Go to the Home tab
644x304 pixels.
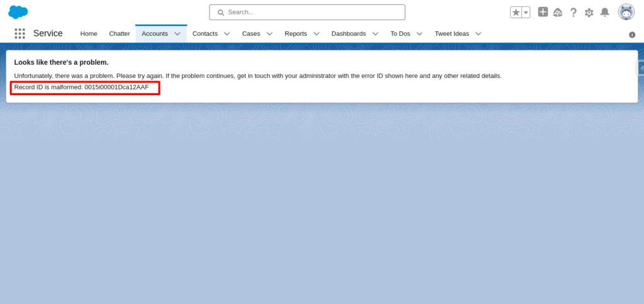pyautogui.click(x=89, y=34)
